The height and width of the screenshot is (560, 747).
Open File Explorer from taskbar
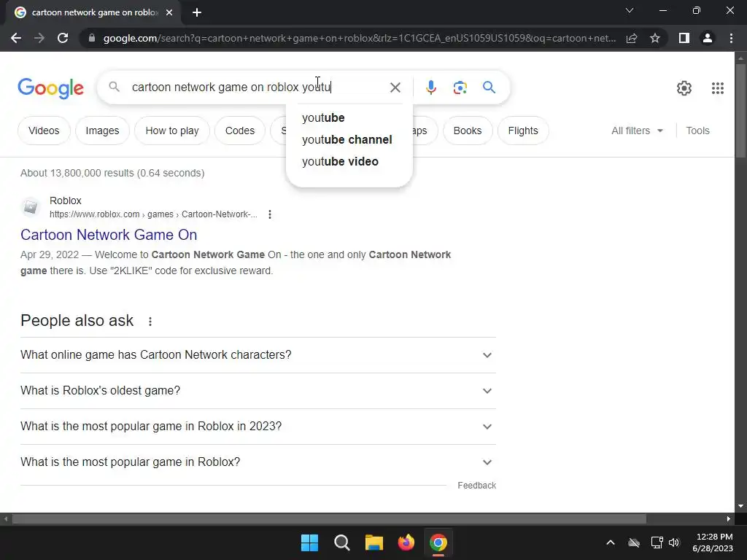[374, 542]
